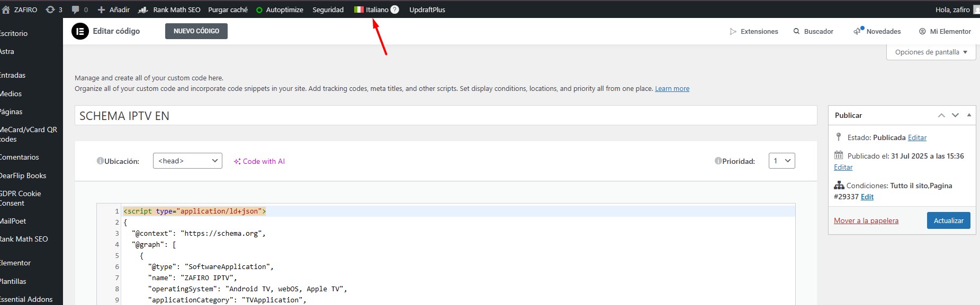Open the comments bubble icon showing 0
The width and height of the screenshot is (980, 305).
pyautogui.click(x=75, y=10)
